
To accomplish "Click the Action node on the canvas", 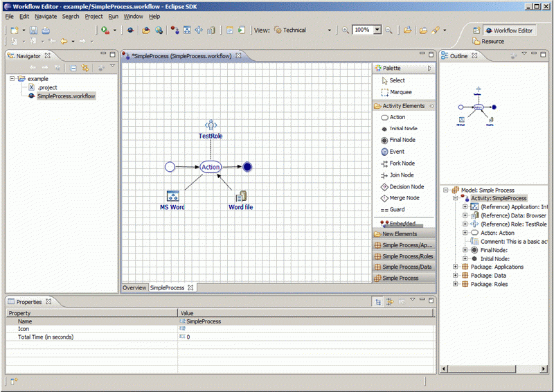I will 211,167.
